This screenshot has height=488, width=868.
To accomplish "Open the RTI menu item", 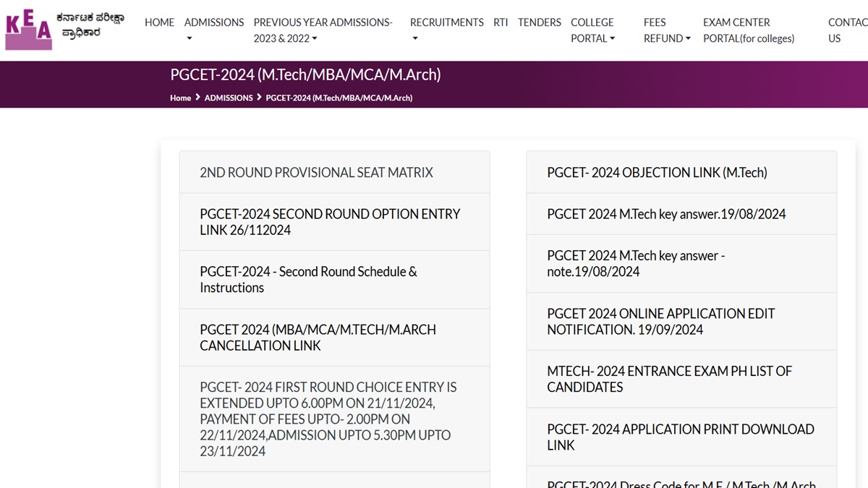I will click(501, 22).
